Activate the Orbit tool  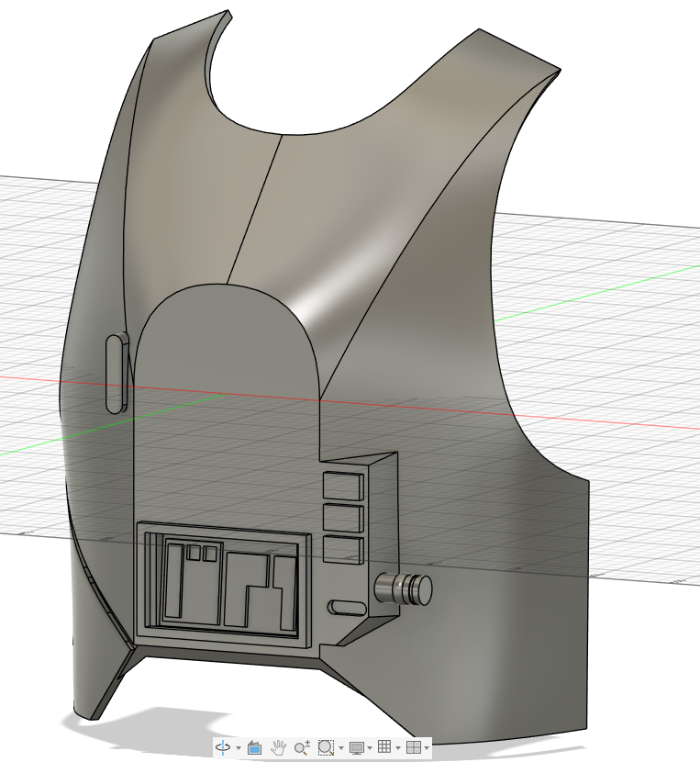223,747
